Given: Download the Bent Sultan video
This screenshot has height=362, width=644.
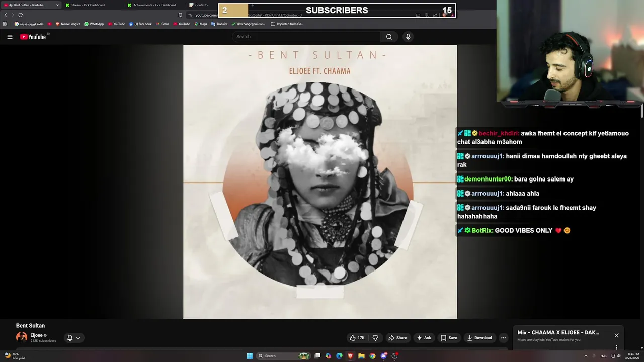Looking at the screenshot, I should (479, 338).
